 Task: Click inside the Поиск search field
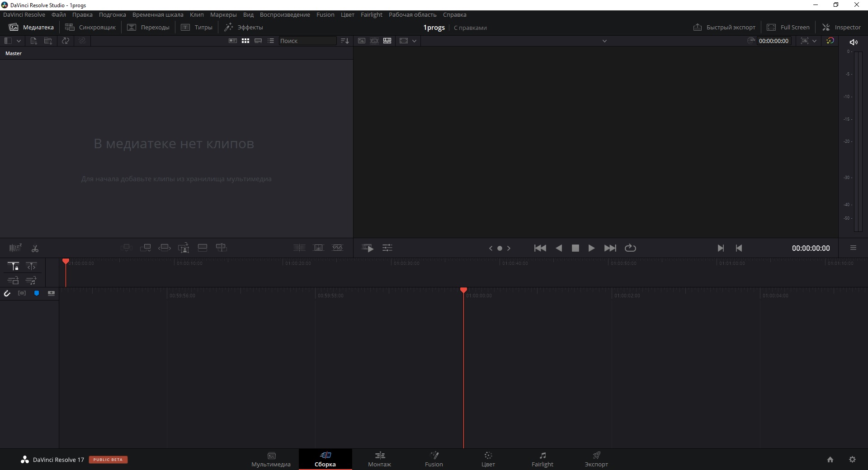[307, 41]
